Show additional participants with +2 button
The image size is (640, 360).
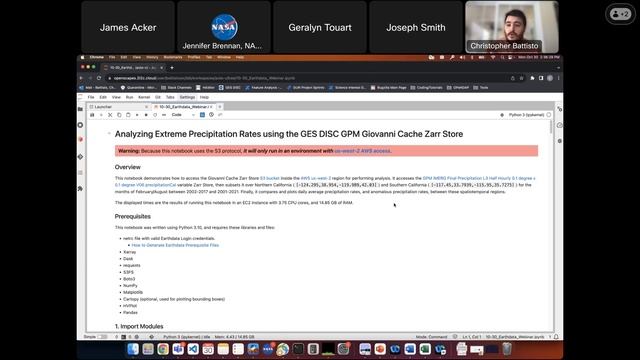click(620, 14)
